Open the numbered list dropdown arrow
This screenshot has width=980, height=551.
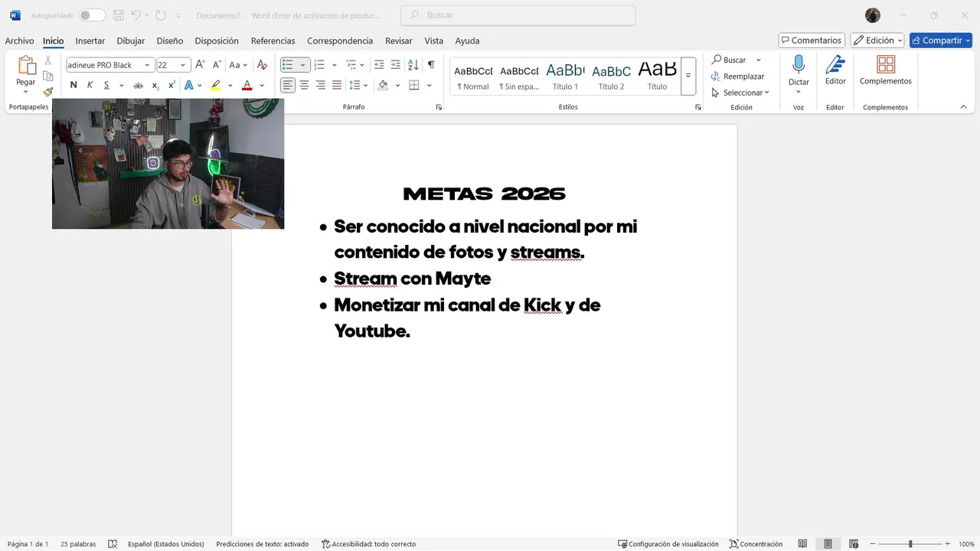334,65
